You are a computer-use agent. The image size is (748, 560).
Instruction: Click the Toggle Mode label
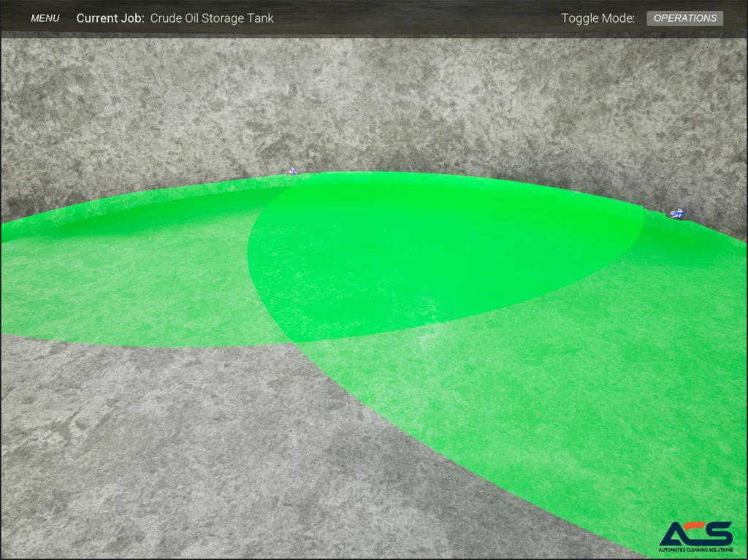(598, 18)
